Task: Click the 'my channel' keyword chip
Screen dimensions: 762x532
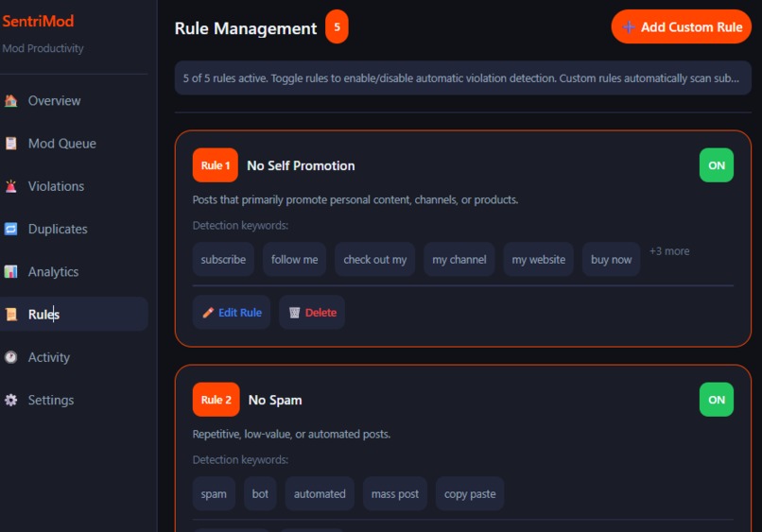Action: (x=459, y=260)
